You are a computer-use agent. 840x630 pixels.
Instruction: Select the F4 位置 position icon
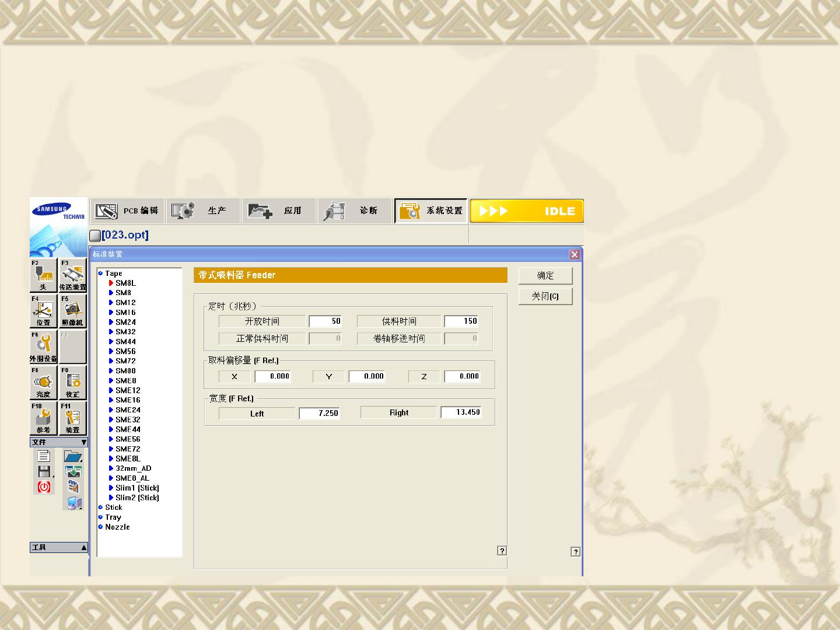pos(44,311)
